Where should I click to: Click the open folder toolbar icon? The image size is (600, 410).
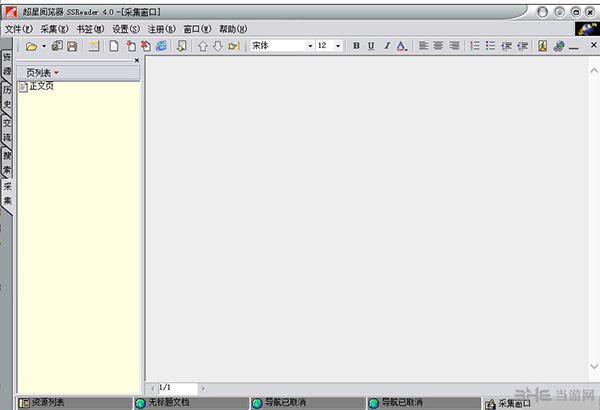click(31, 46)
